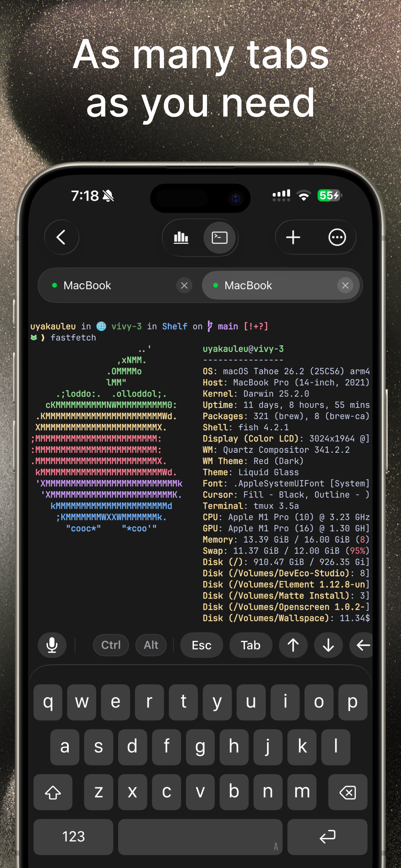
Task: Tap the i key
Action: coord(285,702)
